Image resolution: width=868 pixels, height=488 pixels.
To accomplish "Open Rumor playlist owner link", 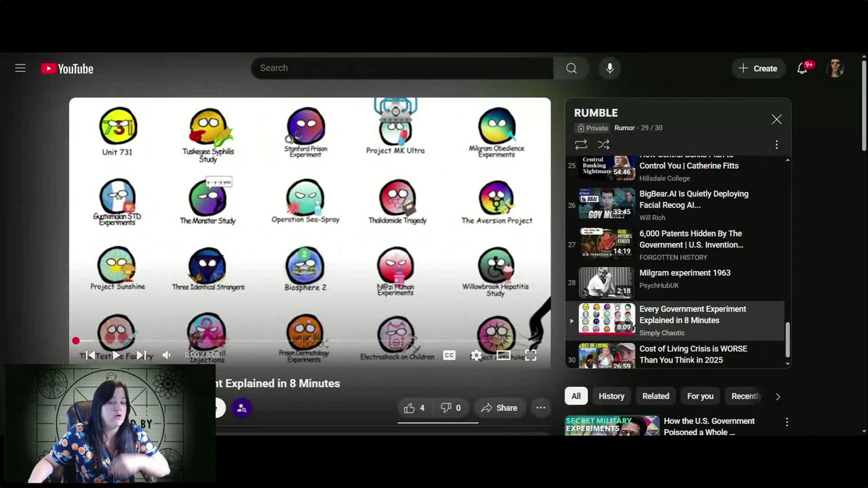I will [x=625, y=128].
